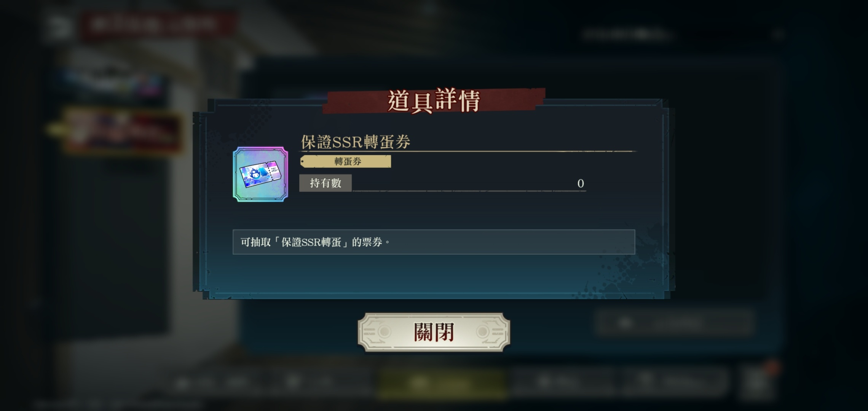The image size is (868, 411).
Task: Click the 持有數 label
Action: click(x=325, y=183)
